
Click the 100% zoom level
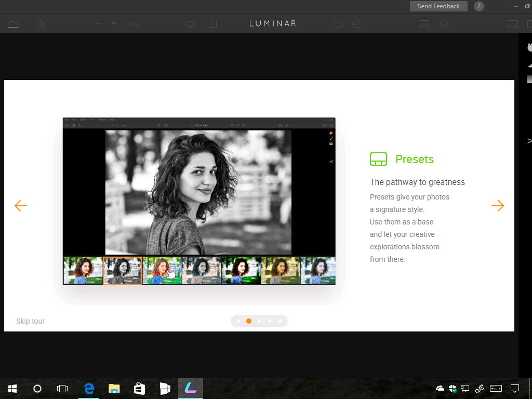(132, 24)
